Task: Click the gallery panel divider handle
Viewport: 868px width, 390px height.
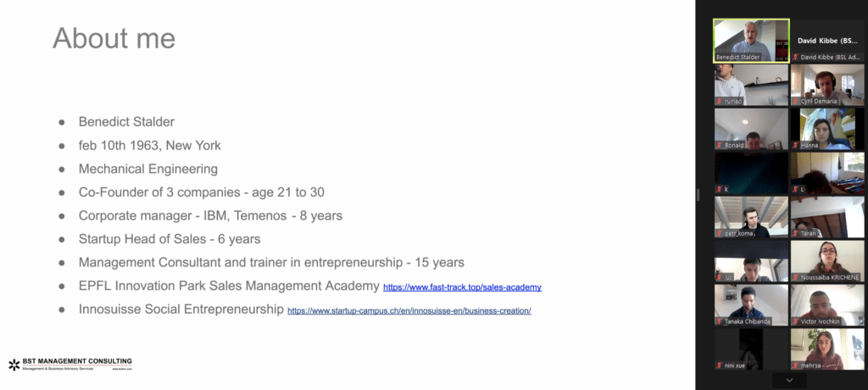Action: pyautogui.click(x=698, y=195)
